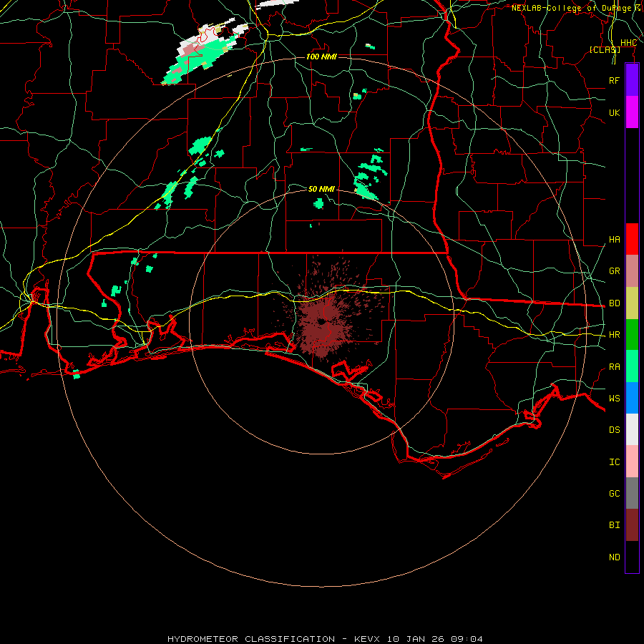Image resolution: width=644 pixels, height=644 pixels.
Task: Click the 'KEVX' radar site identifier
Action: [367, 639]
